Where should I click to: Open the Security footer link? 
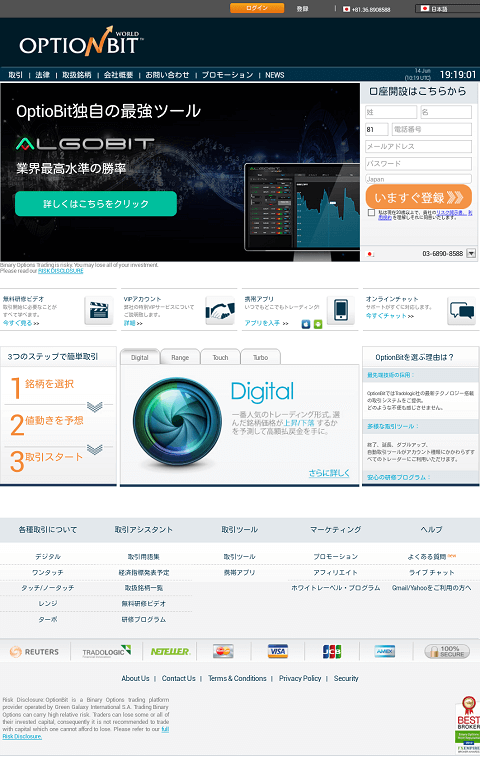tap(346, 678)
